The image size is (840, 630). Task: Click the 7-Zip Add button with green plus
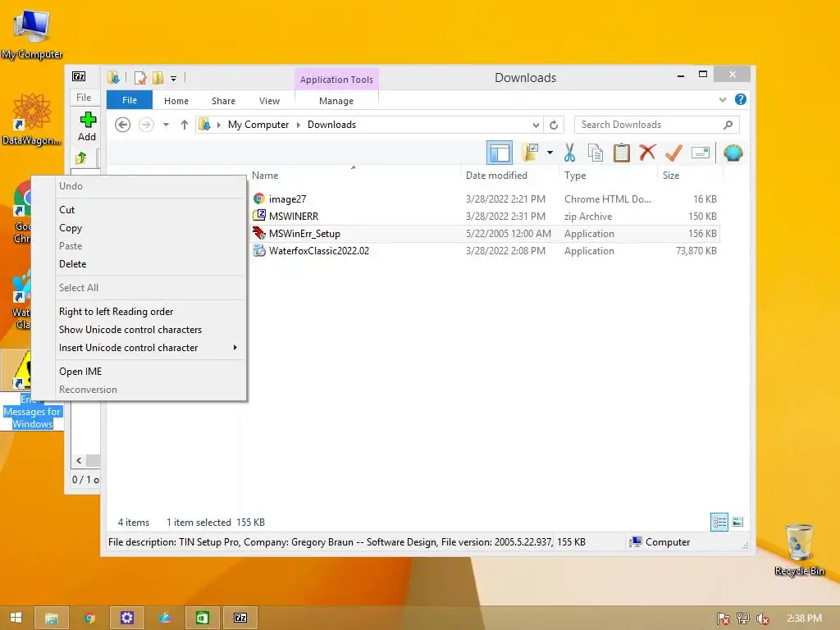87,127
